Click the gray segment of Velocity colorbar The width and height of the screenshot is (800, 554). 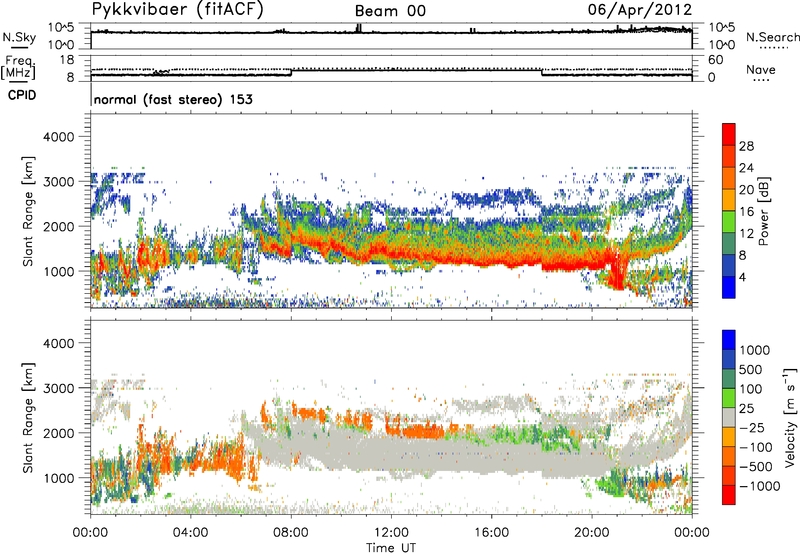pos(729,417)
